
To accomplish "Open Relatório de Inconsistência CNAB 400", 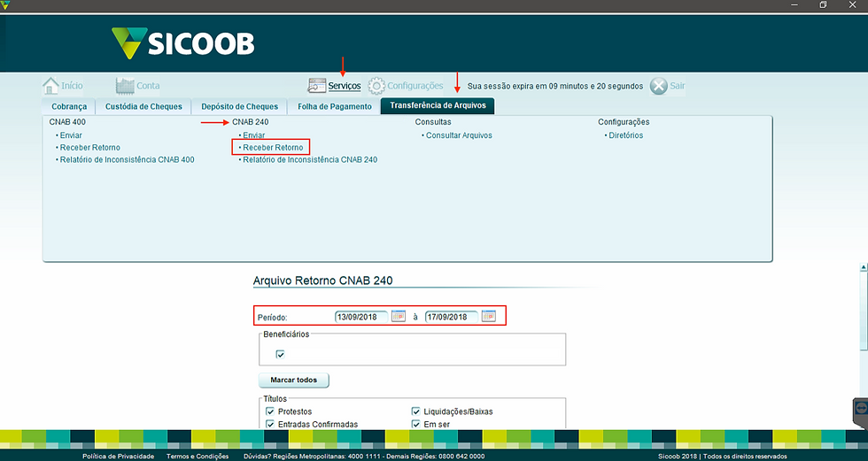I will coord(127,160).
